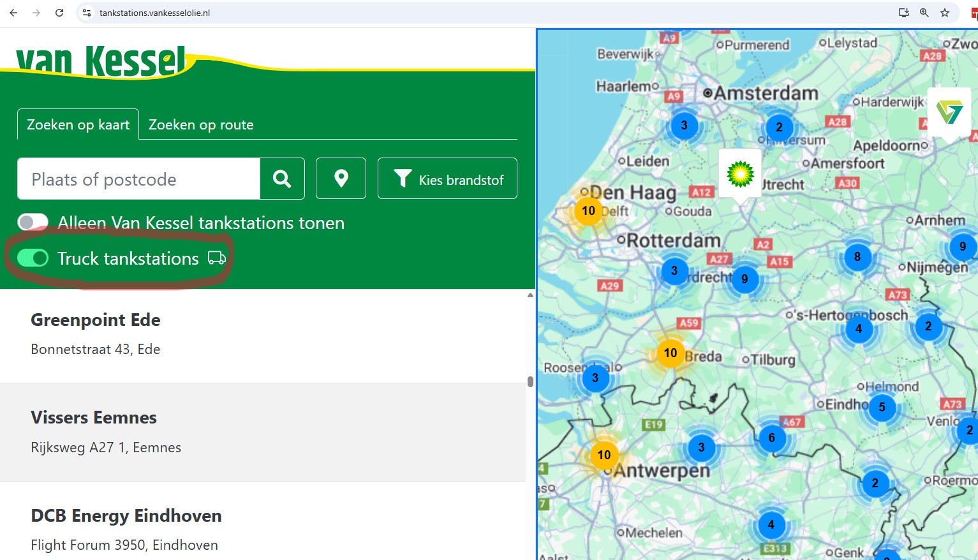The height and width of the screenshot is (560, 978).
Task: Open the blue 3 cluster at Roosendaal
Action: pyautogui.click(x=595, y=378)
